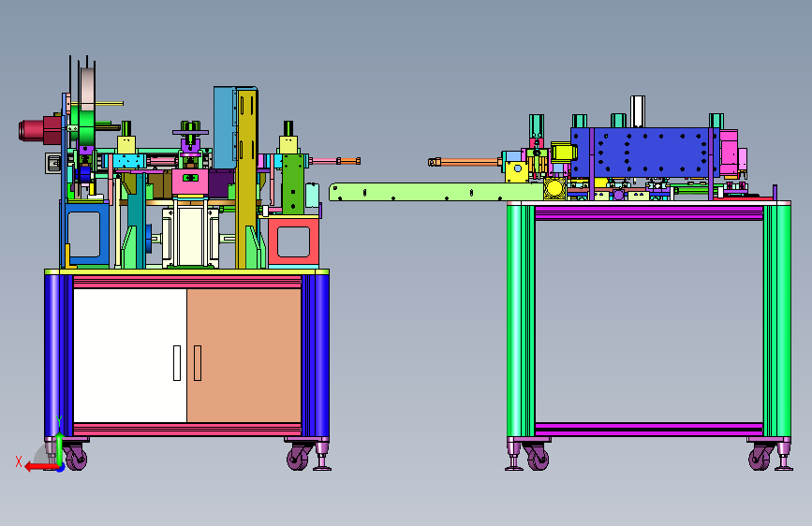Select the right caster wheel of left cabinet
812x526 pixels.
click(x=298, y=459)
